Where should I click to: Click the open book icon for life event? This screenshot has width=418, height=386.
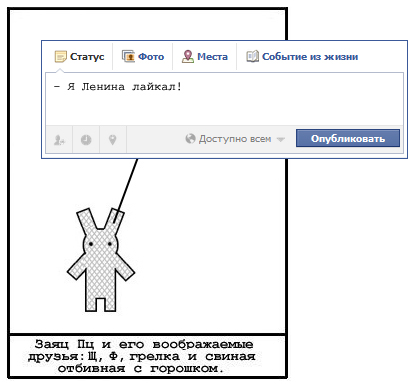coord(252,56)
